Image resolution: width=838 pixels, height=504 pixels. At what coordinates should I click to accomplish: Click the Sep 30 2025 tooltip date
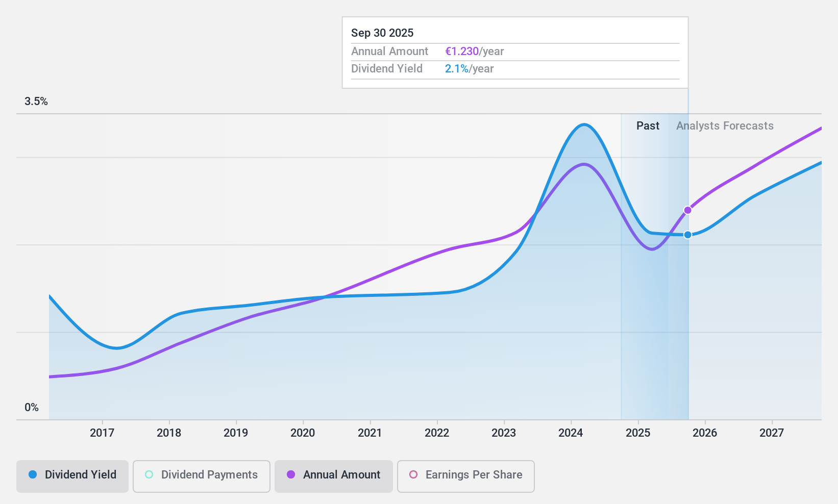pos(382,33)
